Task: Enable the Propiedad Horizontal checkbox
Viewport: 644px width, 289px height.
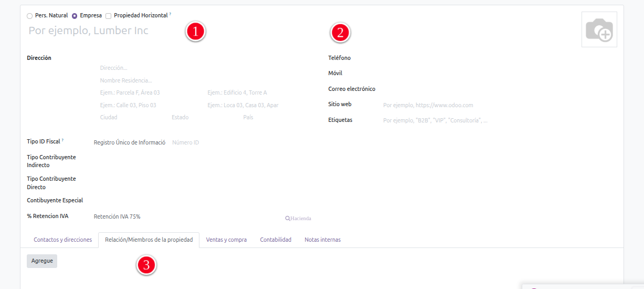Action: (x=109, y=16)
